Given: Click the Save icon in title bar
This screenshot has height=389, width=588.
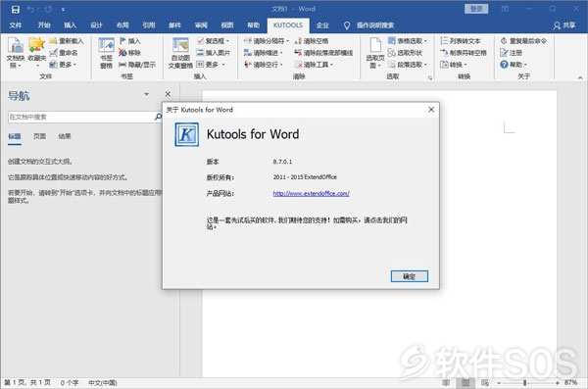Looking at the screenshot, I should coord(16,10).
